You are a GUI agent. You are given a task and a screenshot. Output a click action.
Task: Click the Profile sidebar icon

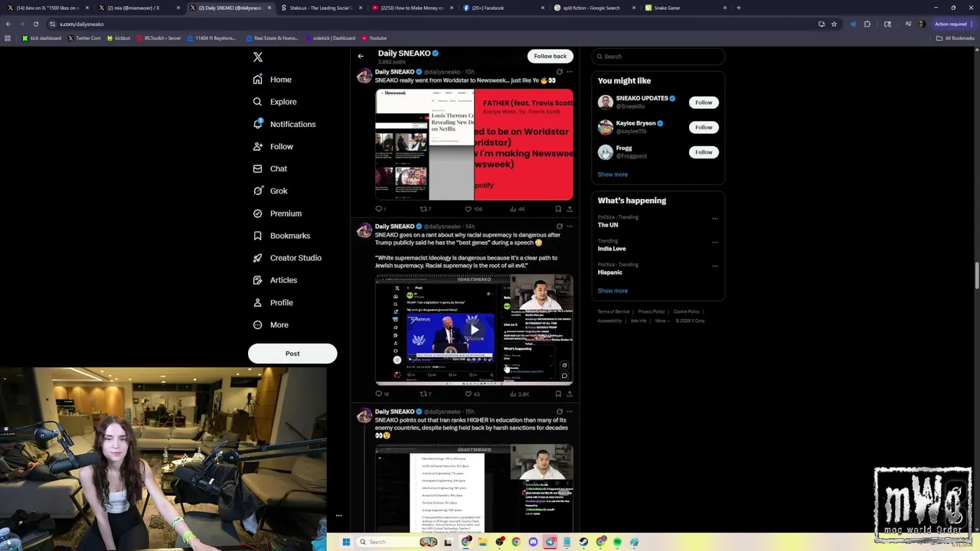tap(257, 302)
